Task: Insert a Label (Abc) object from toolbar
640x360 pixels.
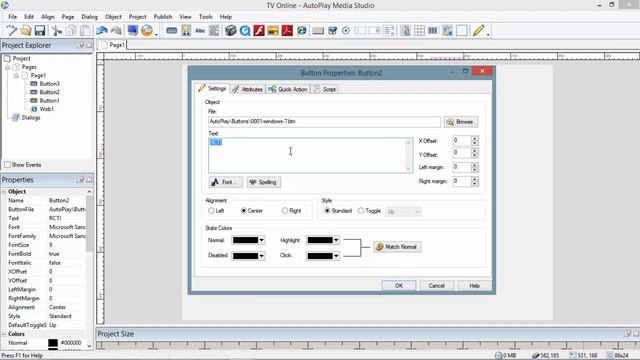Action: [200, 31]
